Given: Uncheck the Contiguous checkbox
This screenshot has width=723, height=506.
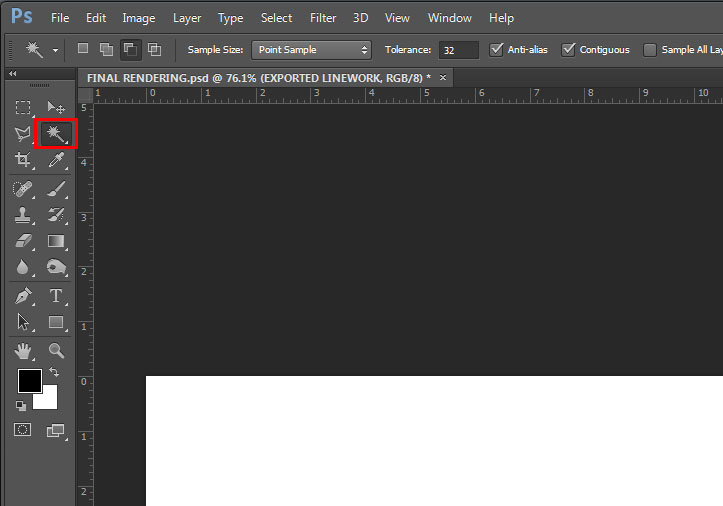Looking at the screenshot, I should pos(568,49).
